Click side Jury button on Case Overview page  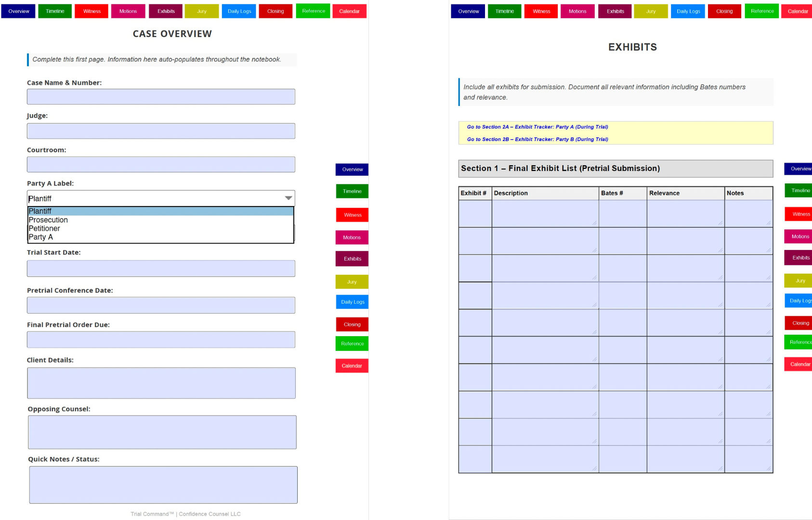(352, 282)
